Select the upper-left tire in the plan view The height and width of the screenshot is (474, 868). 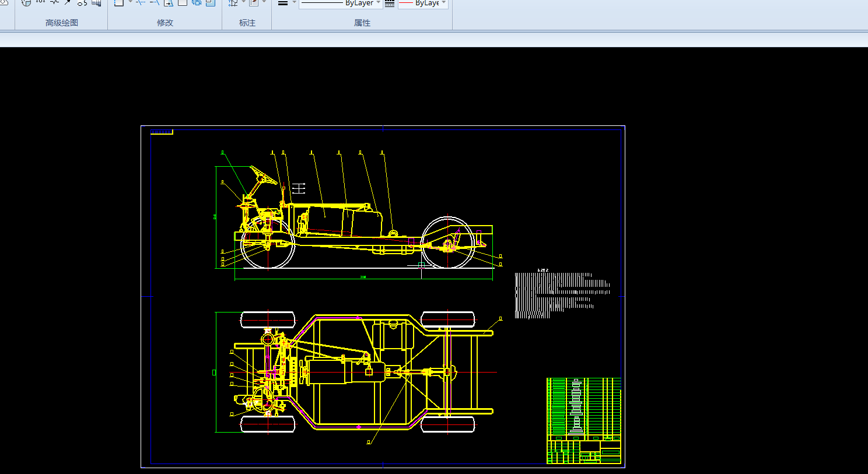click(x=268, y=320)
